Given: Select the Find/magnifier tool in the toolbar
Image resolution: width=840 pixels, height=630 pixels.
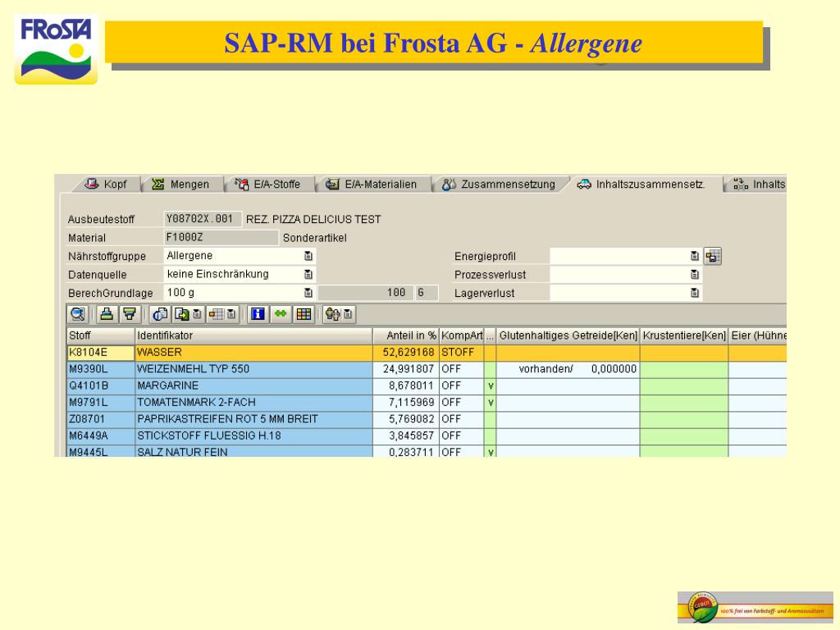Looking at the screenshot, I should tap(78, 314).
